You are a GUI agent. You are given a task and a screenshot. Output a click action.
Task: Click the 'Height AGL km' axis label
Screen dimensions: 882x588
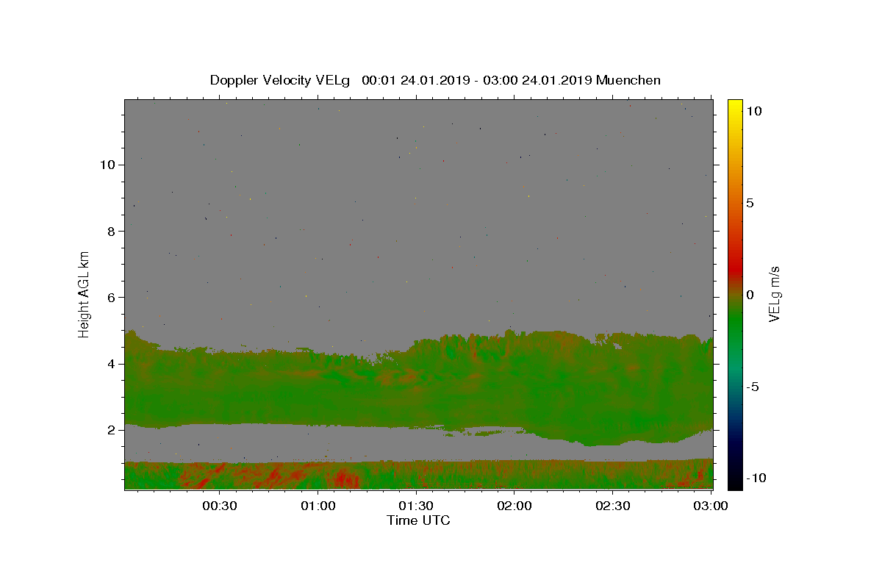click(x=85, y=293)
